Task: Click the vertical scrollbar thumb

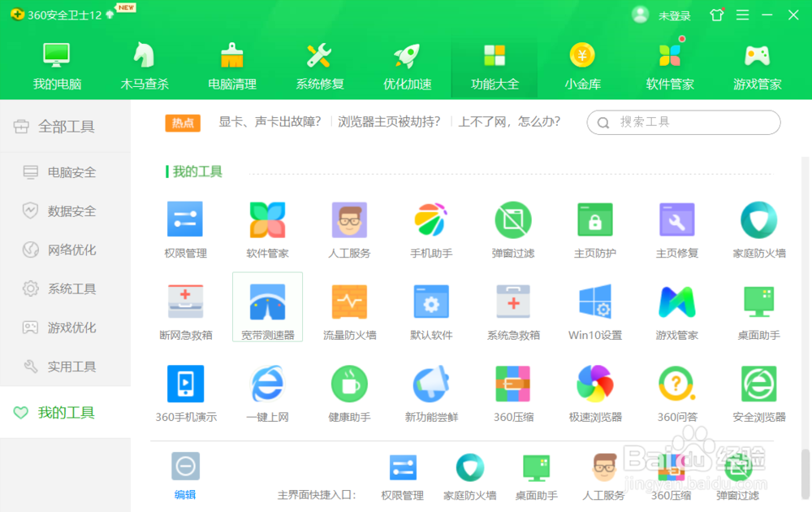Action: point(806,473)
